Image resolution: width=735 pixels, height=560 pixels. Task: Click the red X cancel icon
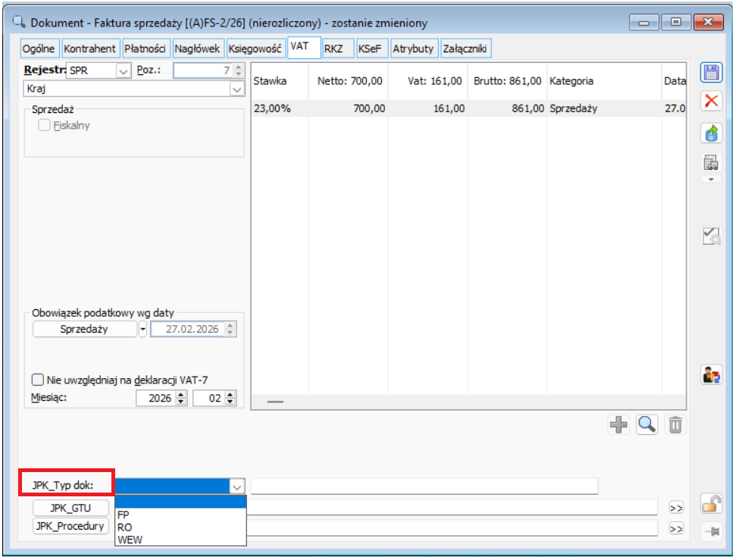click(711, 101)
